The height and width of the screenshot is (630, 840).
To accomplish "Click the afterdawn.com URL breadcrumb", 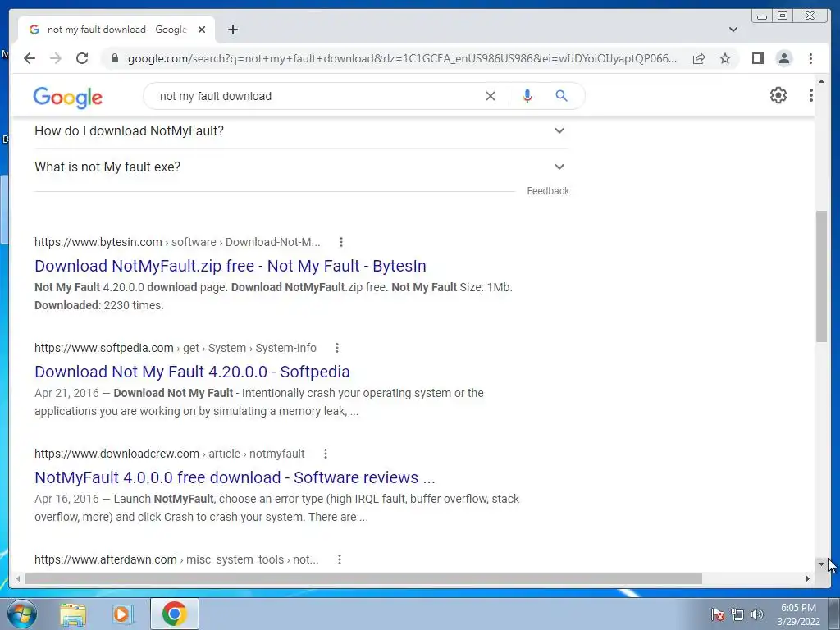I will (x=176, y=559).
